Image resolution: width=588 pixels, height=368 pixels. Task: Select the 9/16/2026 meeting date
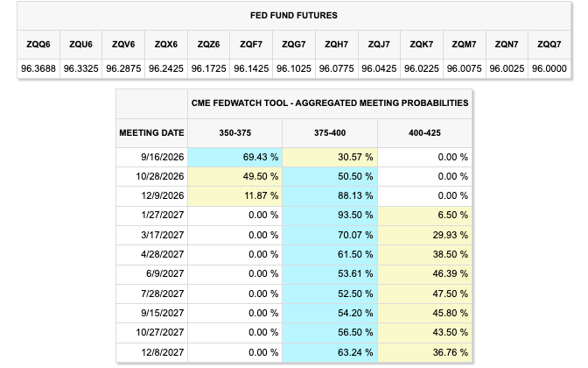[152, 157]
